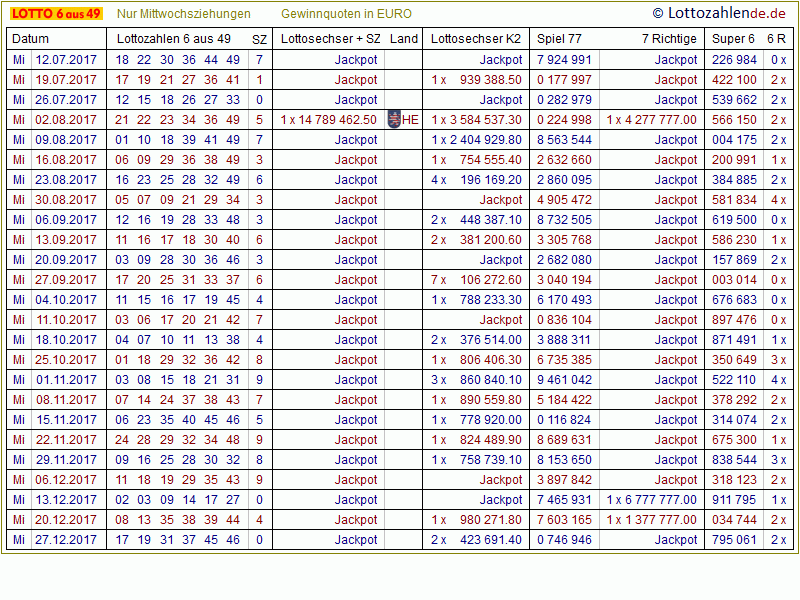This screenshot has height=600, width=800.
Task: Click the Datum column header
Action: pyautogui.click(x=31, y=39)
